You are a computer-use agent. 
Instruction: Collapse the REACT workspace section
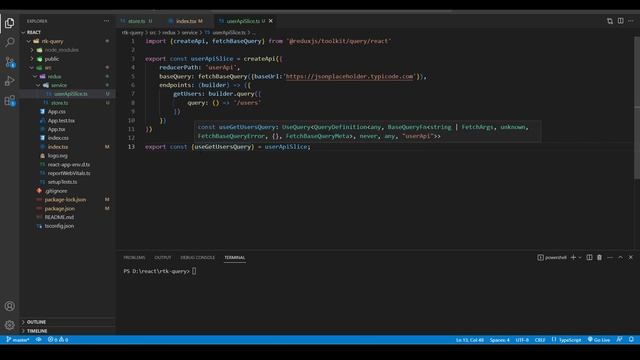tap(67, 32)
